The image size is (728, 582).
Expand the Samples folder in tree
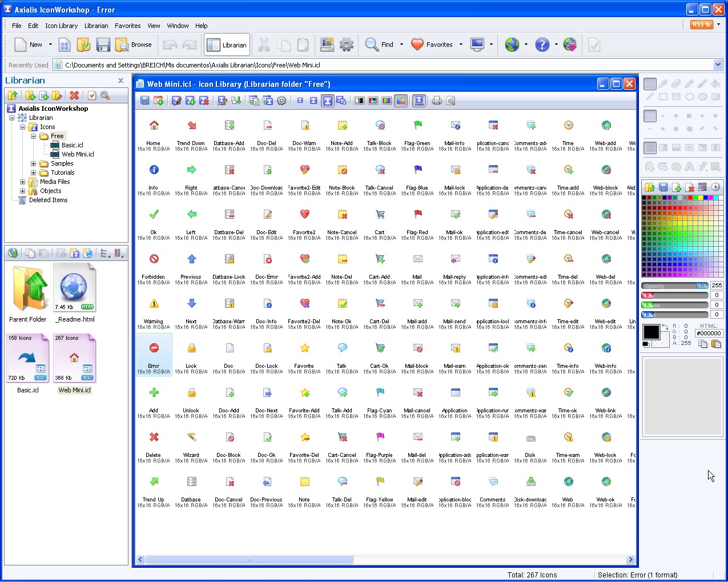(x=33, y=163)
